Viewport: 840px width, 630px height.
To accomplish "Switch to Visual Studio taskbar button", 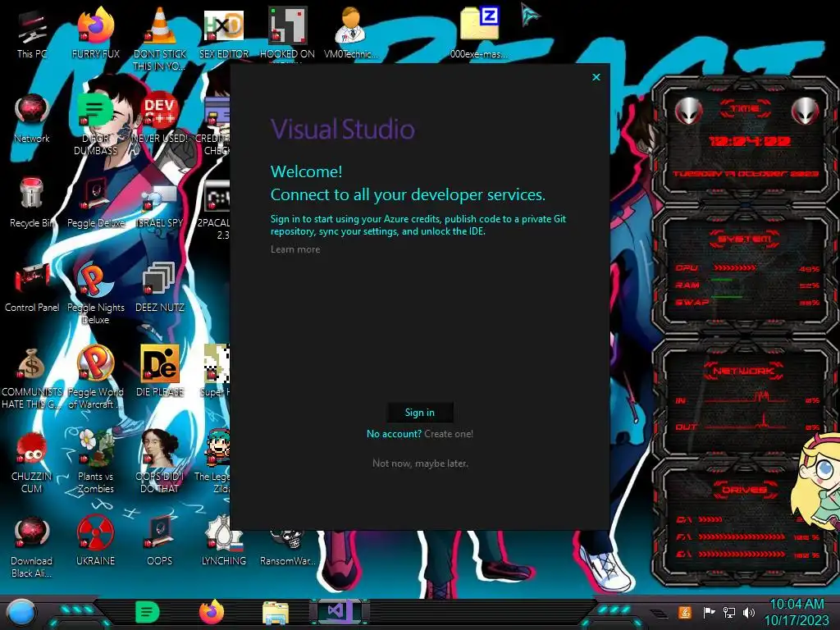I will pos(339,612).
